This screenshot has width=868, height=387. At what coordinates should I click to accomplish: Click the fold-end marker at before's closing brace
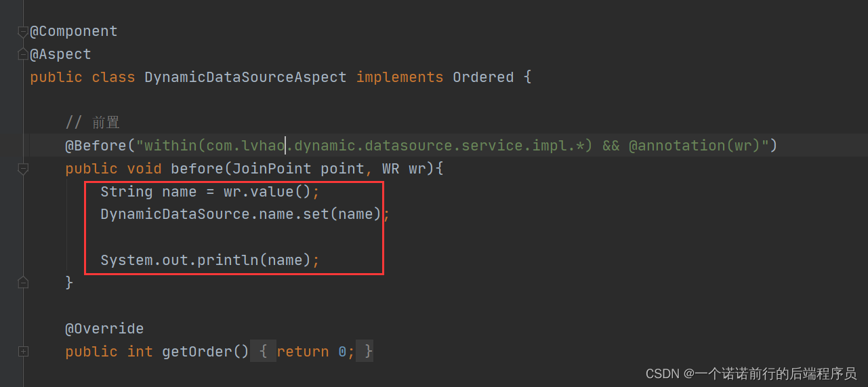point(23,283)
